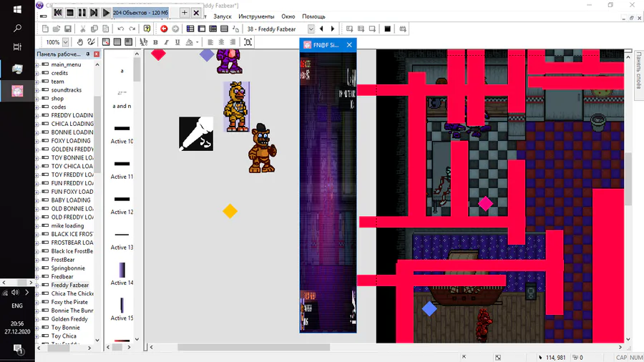
Task: Open a file with the Open icon
Action: click(57, 29)
